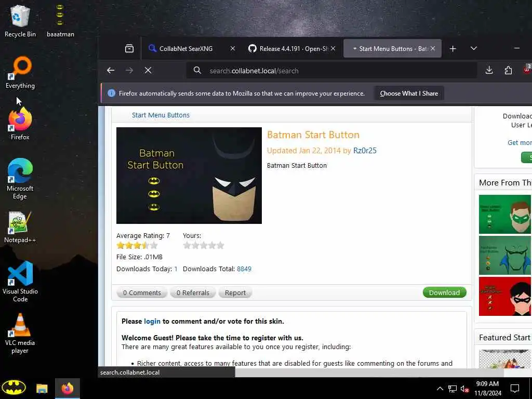Click the muted volume tray icon

[x=465, y=389]
